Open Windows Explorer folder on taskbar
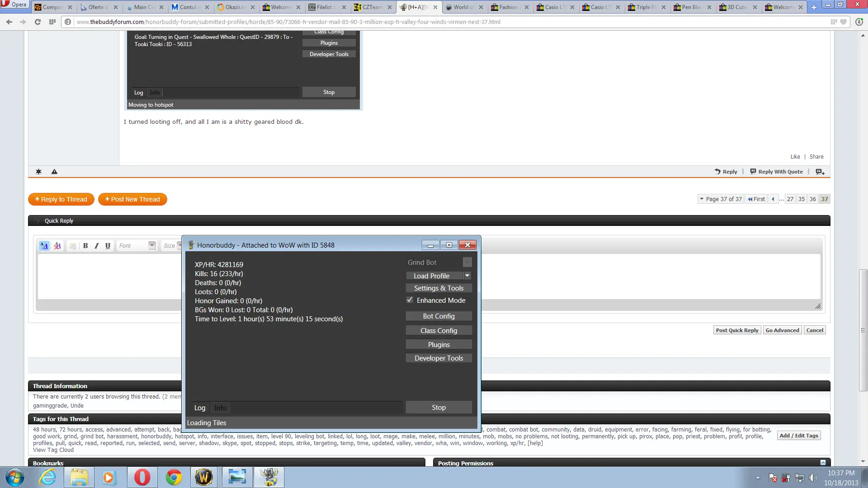 (x=79, y=477)
